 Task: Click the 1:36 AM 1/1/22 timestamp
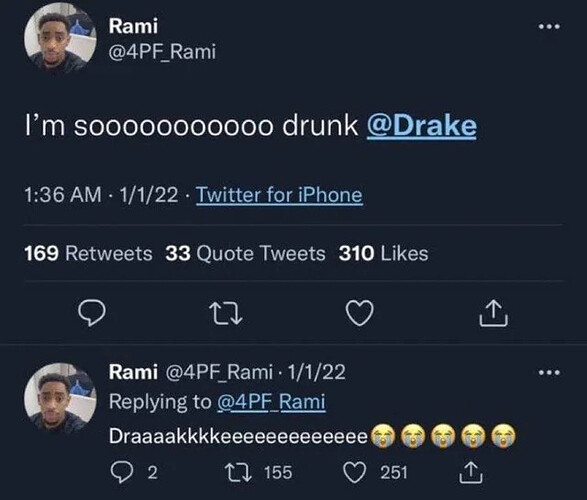[101, 195]
